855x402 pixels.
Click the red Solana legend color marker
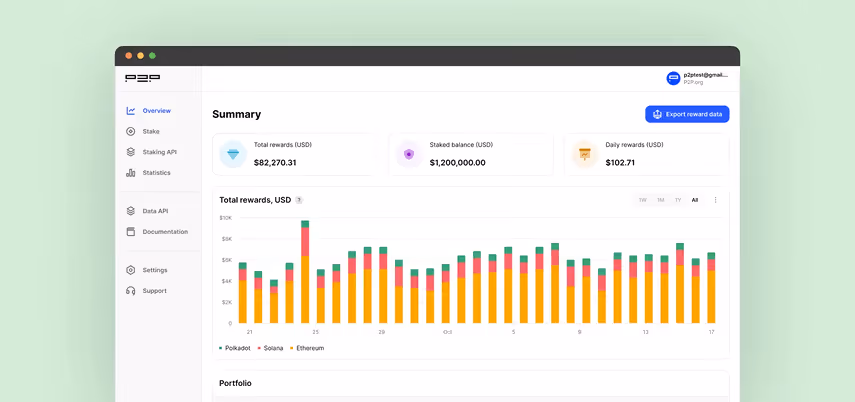[x=259, y=348]
